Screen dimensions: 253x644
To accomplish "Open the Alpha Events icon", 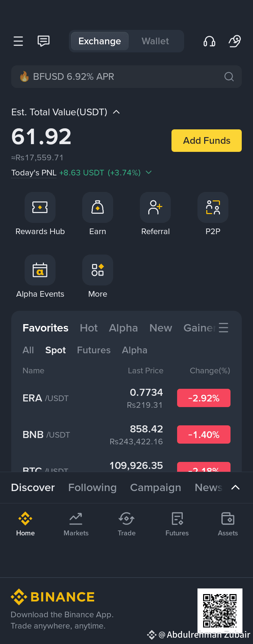I will [40, 270].
